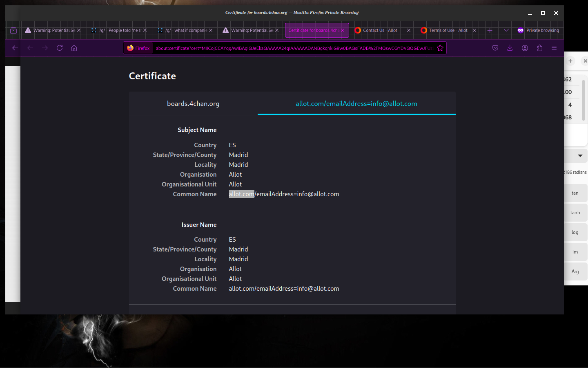Close the '/g/ - what if companies' tab
The height and width of the screenshot is (368, 588).
coord(211,30)
